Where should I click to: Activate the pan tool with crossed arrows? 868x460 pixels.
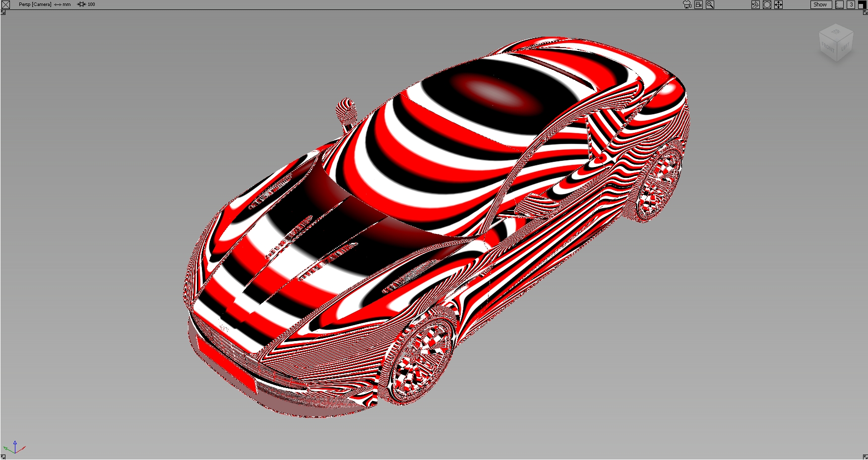[x=777, y=4]
